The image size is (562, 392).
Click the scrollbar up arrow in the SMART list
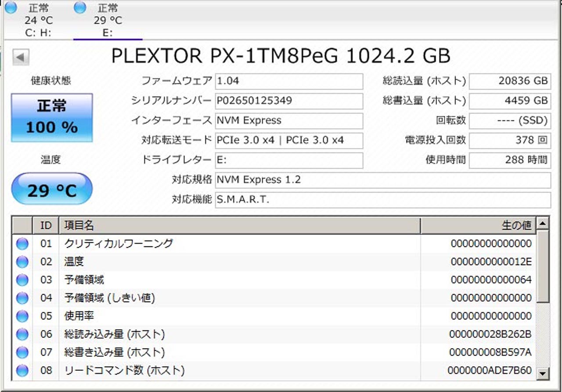click(544, 223)
